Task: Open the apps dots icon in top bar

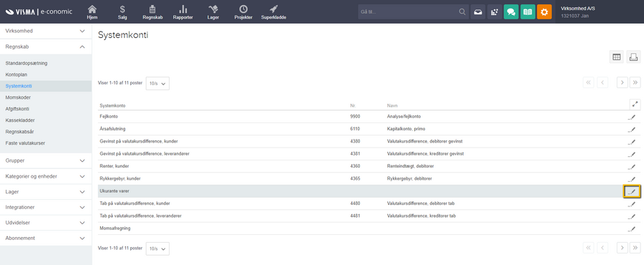Action: [494, 12]
